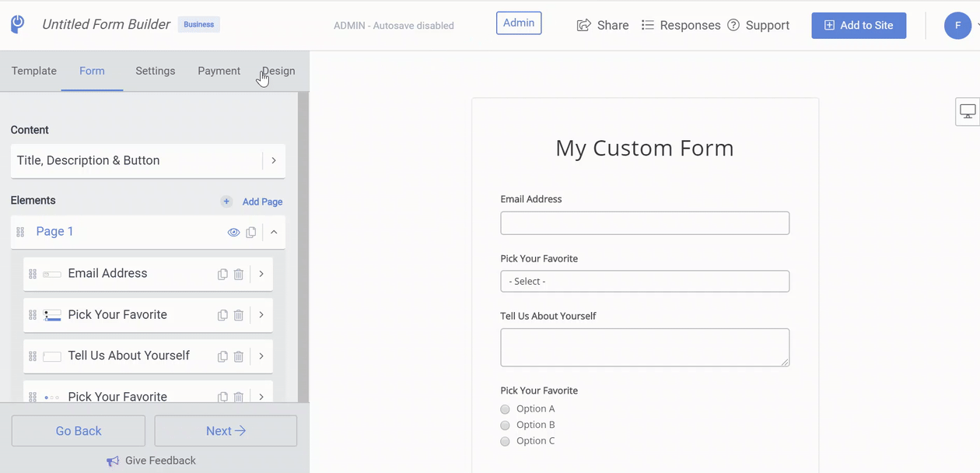Image resolution: width=980 pixels, height=473 pixels.
Task: Select the Option A radio button
Action: pyautogui.click(x=506, y=409)
